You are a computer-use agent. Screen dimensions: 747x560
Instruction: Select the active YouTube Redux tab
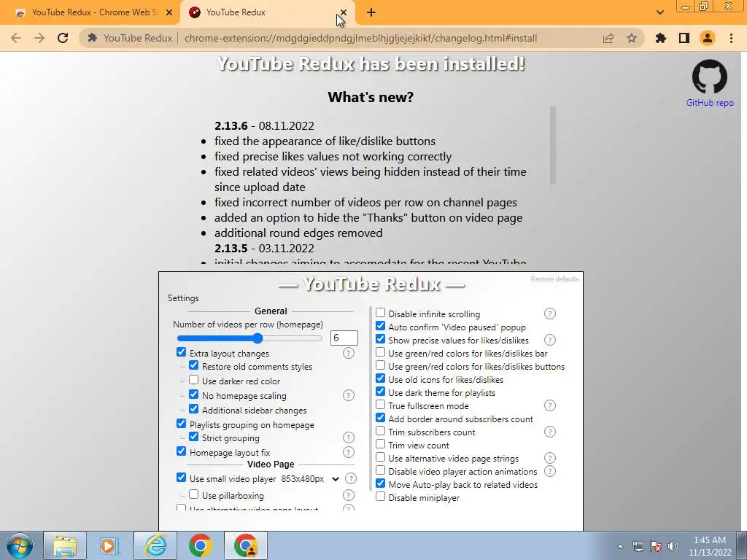[267, 12]
